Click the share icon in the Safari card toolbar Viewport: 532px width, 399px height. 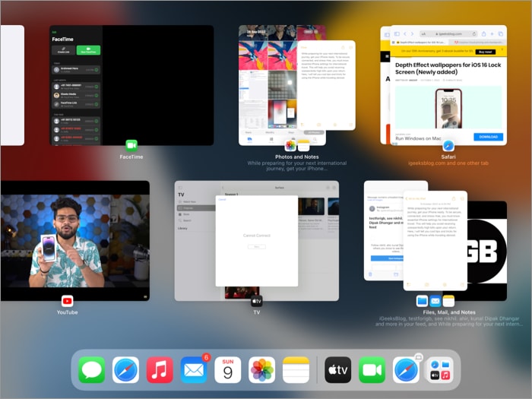click(483, 33)
